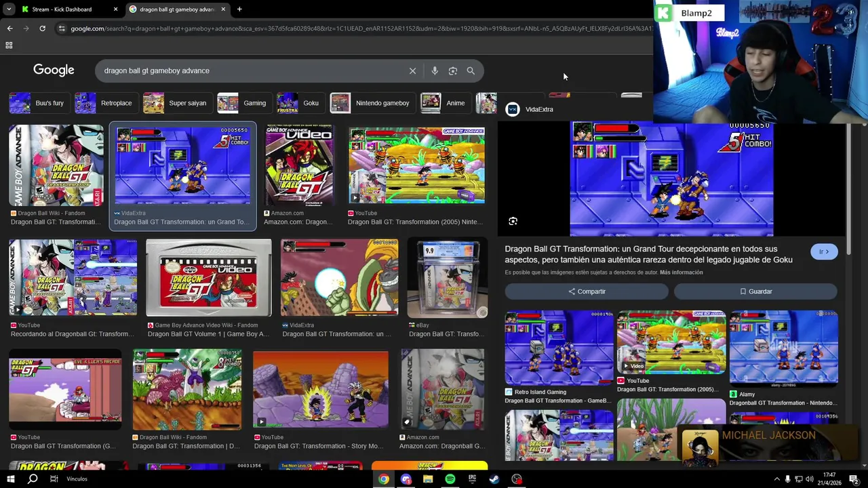Image resolution: width=868 pixels, height=488 pixels.
Task: Open the Alamy related image thumbnail
Action: pyautogui.click(x=784, y=348)
